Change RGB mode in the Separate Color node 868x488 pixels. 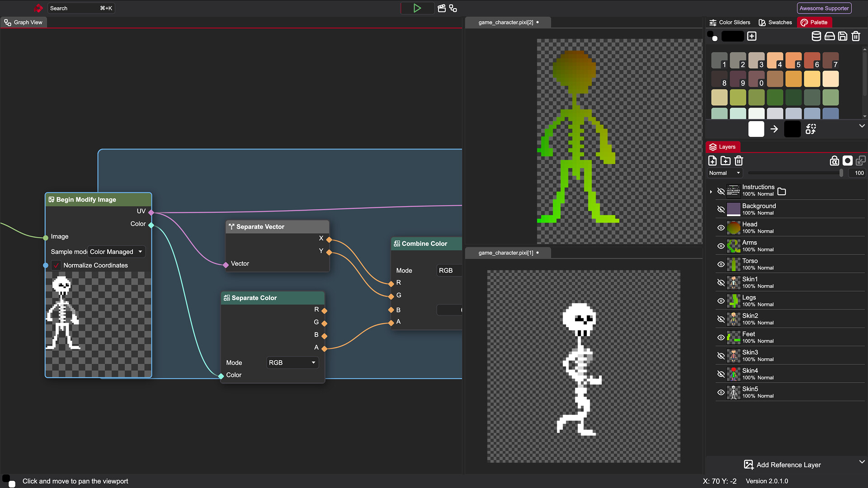tap(292, 362)
